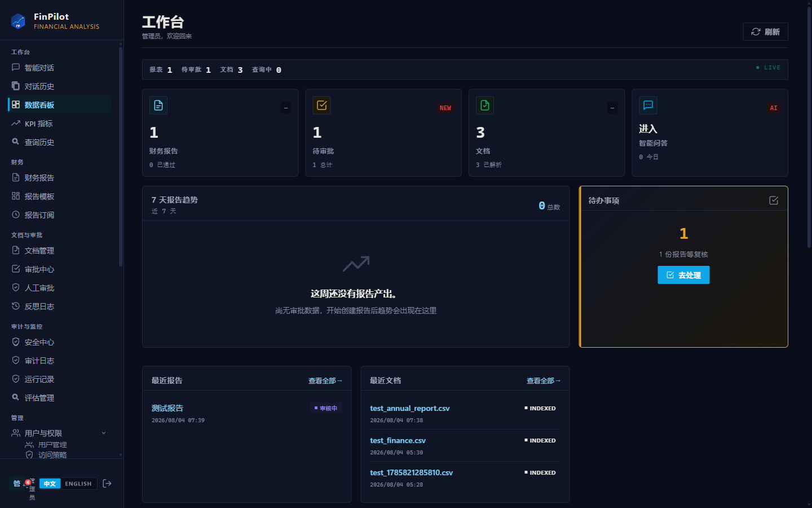The width and height of the screenshot is (812, 508).
Task: Click the main page scrollbar
Action: click(x=809, y=127)
